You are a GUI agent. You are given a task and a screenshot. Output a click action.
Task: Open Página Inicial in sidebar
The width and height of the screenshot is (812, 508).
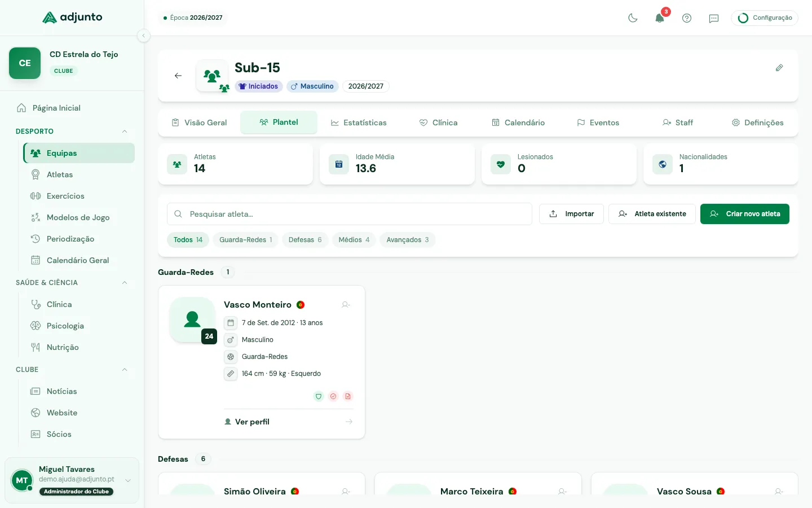(x=72, y=108)
